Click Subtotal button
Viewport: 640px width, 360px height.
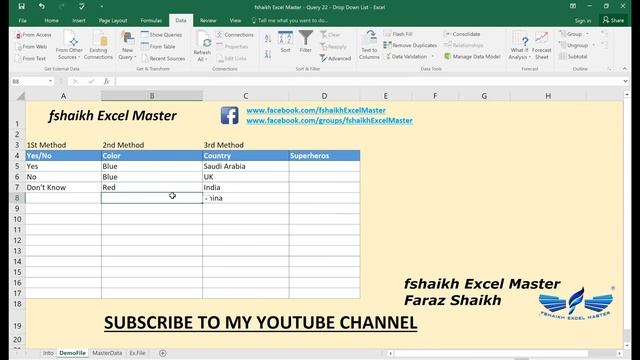click(573, 56)
